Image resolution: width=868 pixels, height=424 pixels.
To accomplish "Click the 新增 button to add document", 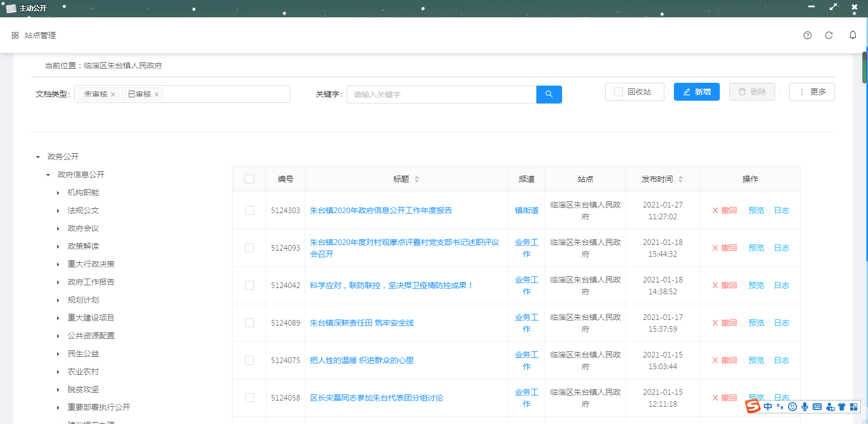I will point(696,92).
